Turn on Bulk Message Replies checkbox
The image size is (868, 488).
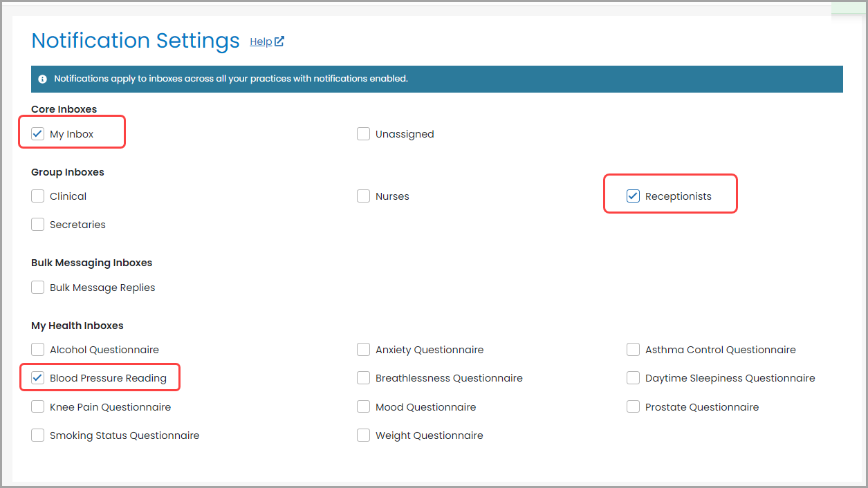coord(38,288)
